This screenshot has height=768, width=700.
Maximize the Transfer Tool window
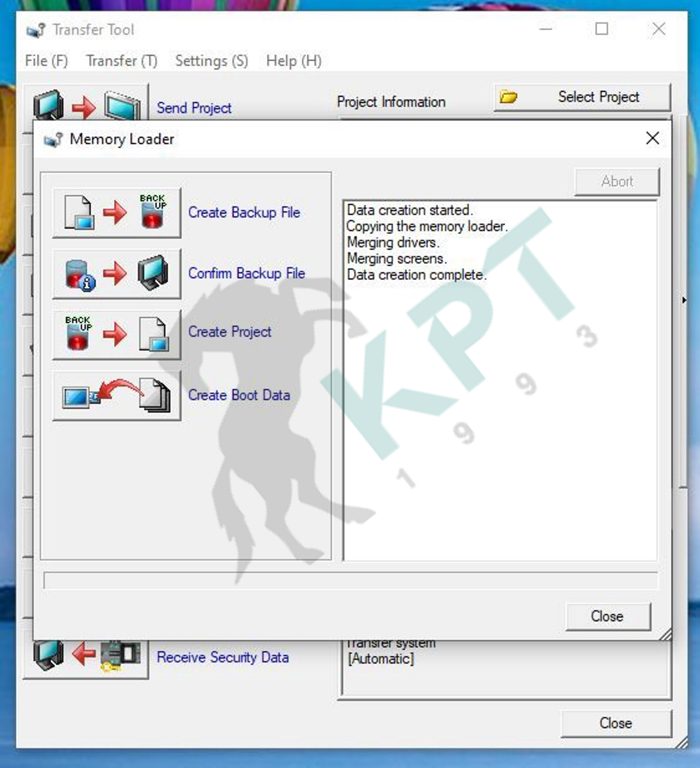pyautogui.click(x=602, y=29)
